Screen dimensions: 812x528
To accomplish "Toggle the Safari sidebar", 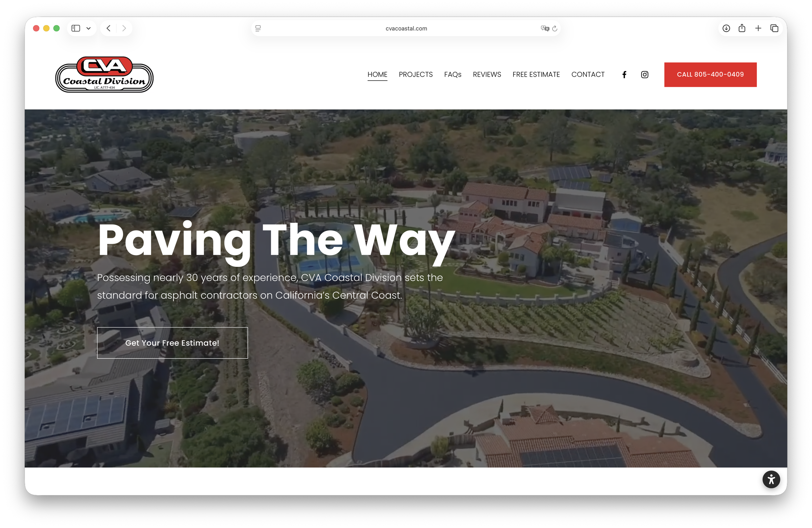I will click(x=76, y=28).
